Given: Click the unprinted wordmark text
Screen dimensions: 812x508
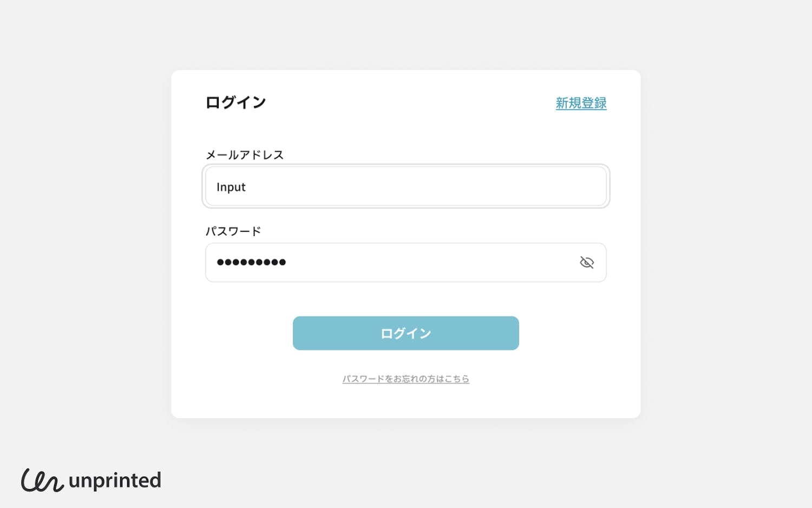Looking at the screenshot, I should pyautogui.click(x=115, y=480).
